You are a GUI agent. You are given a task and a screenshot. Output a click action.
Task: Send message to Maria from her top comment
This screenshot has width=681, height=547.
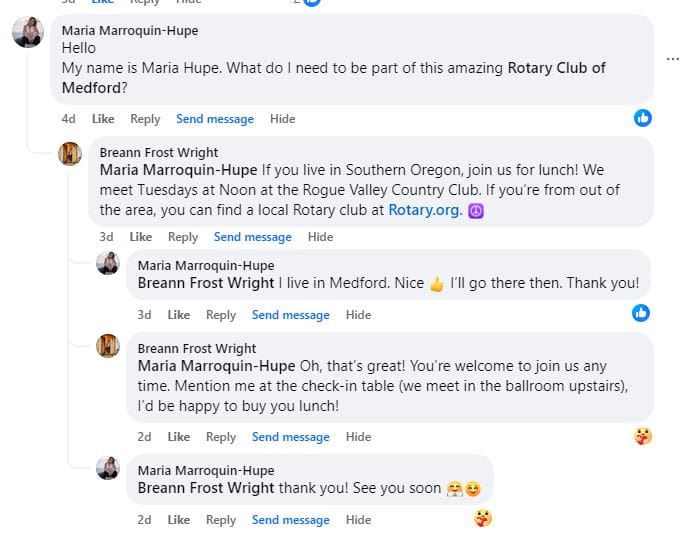pyautogui.click(x=215, y=119)
